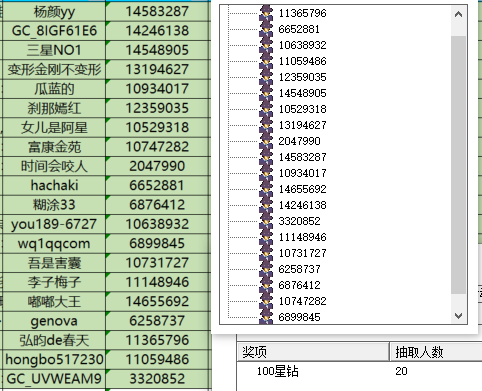Image resolution: width=482 pixels, height=391 pixels.
Task: Select the user icon next to 10638932 in list
Action: pyautogui.click(x=266, y=45)
